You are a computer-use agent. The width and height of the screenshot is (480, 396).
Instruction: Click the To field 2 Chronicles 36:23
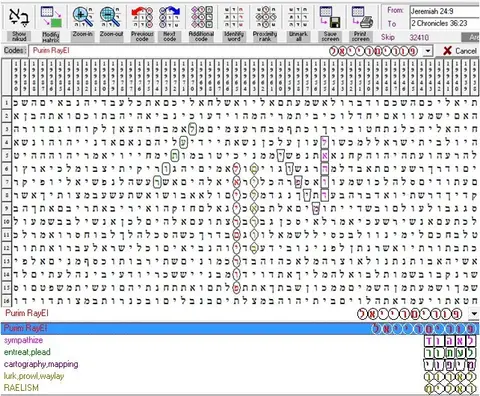(445, 23)
